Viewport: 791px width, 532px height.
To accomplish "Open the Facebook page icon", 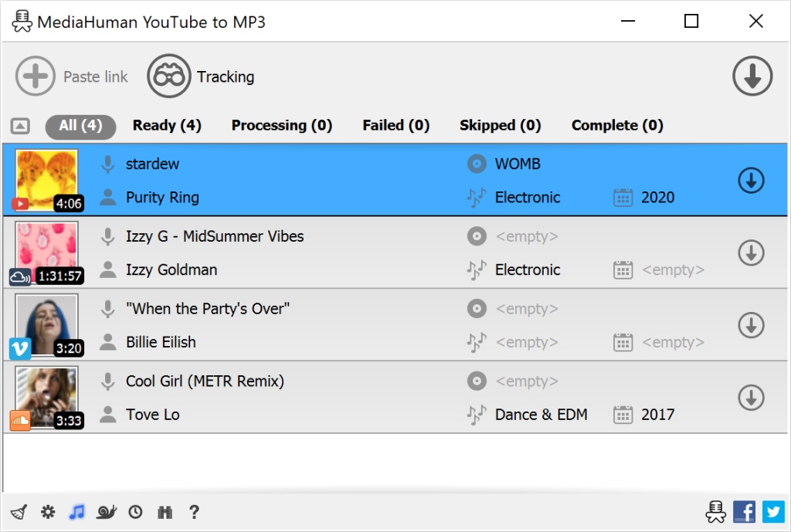I will [x=744, y=512].
